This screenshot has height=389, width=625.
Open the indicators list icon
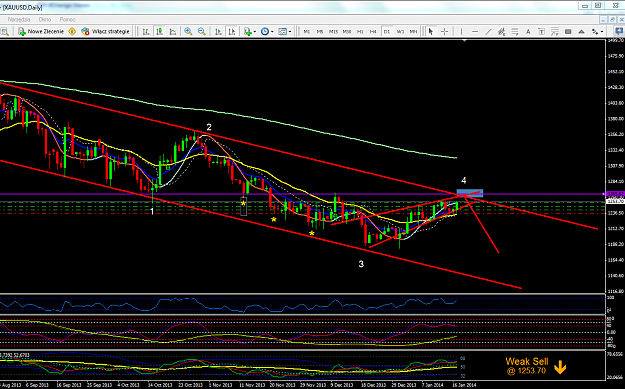(x=248, y=31)
